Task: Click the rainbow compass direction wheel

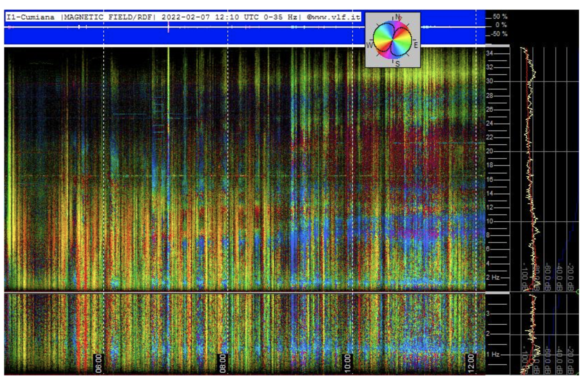Action: (x=392, y=40)
